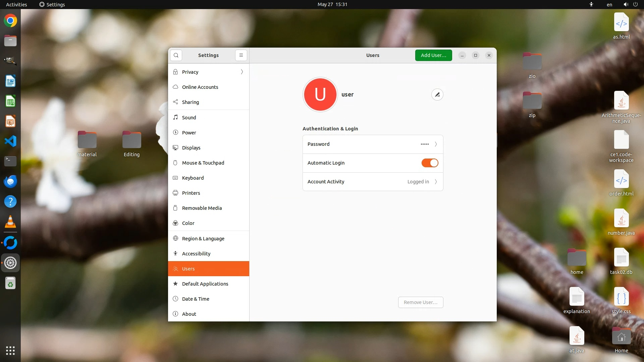Click the Add User button
This screenshot has width=644, height=362.
tap(433, 55)
